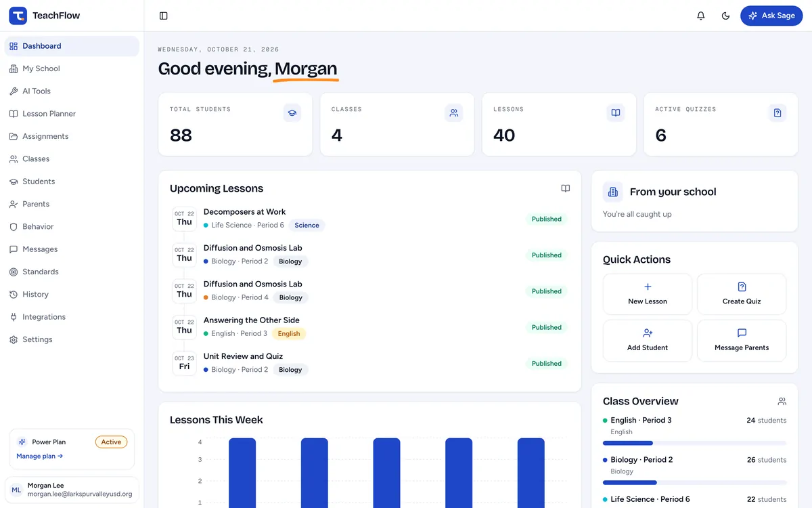
Task: Click the Active Quizzes count 6
Action: [x=661, y=135]
